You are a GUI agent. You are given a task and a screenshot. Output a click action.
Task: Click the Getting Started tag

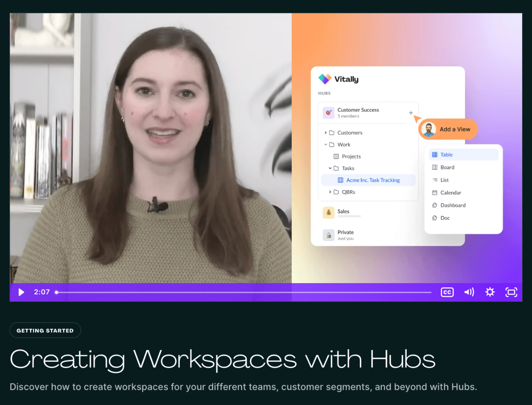[45, 330]
